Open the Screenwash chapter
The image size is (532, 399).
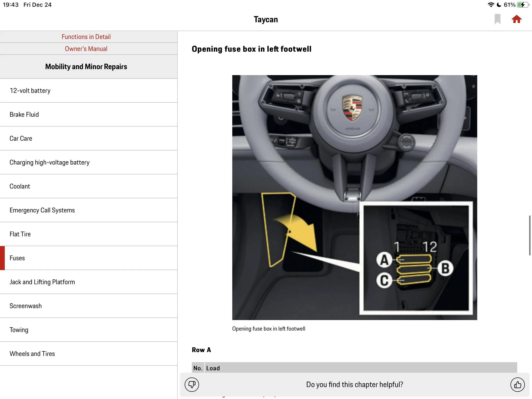(x=89, y=306)
